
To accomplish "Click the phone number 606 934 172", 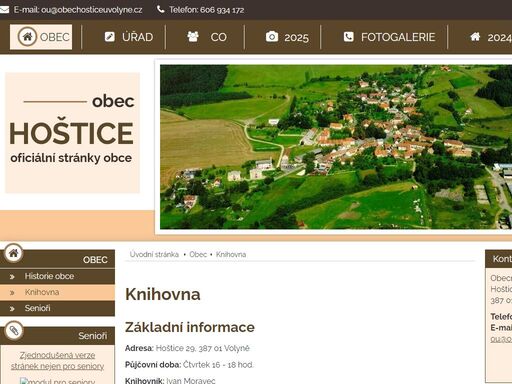I will tap(222, 10).
